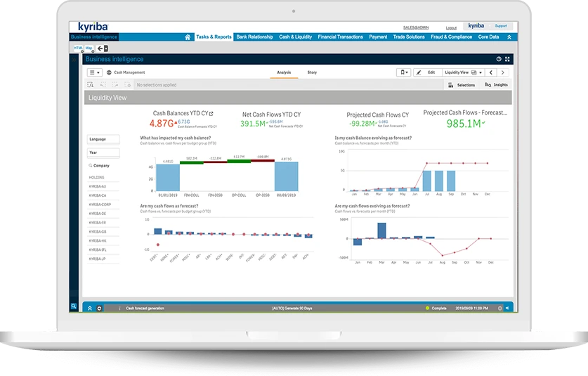Open task settings icon in status bar
Viewport: 588px width, 376px height.
pos(500,308)
